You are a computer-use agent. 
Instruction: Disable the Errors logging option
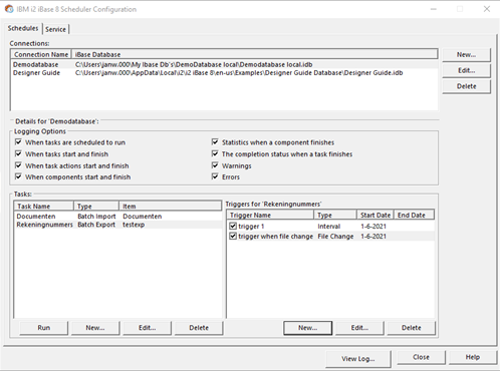coord(215,177)
